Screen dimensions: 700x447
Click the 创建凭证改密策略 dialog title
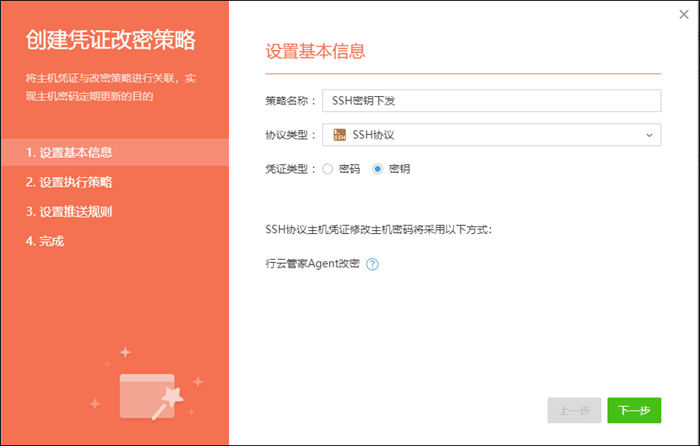pyautogui.click(x=110, y=41)
